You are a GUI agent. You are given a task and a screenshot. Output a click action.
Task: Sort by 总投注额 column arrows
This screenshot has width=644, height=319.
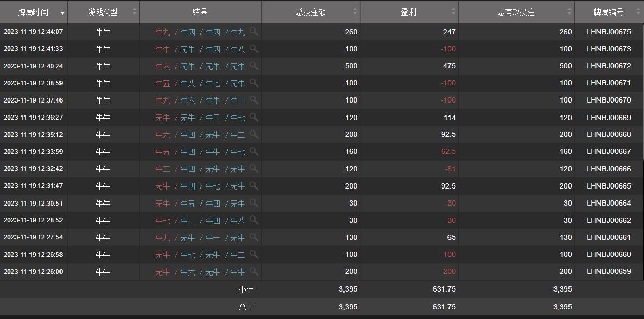[x=355, y=11]
